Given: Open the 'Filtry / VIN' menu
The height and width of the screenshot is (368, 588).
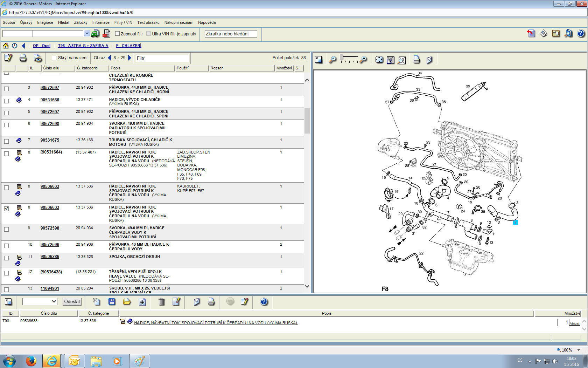Looking at the screenshot, I should pos(123,22).
